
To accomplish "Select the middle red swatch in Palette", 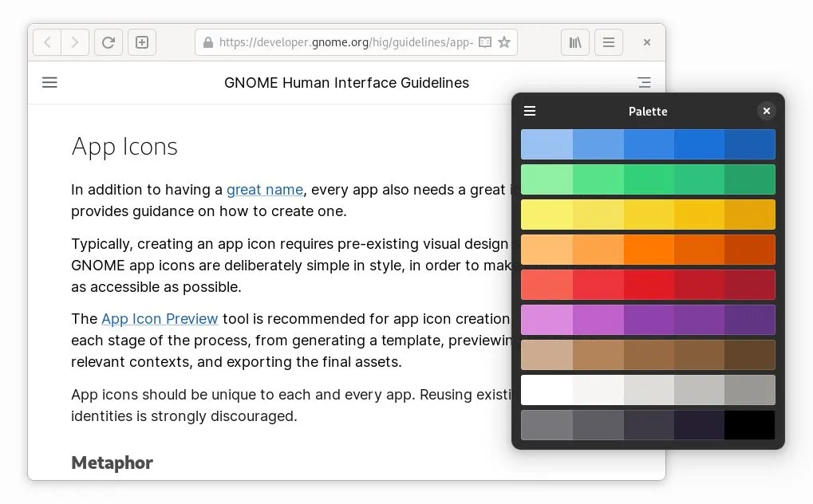I will tap(648, 285).
